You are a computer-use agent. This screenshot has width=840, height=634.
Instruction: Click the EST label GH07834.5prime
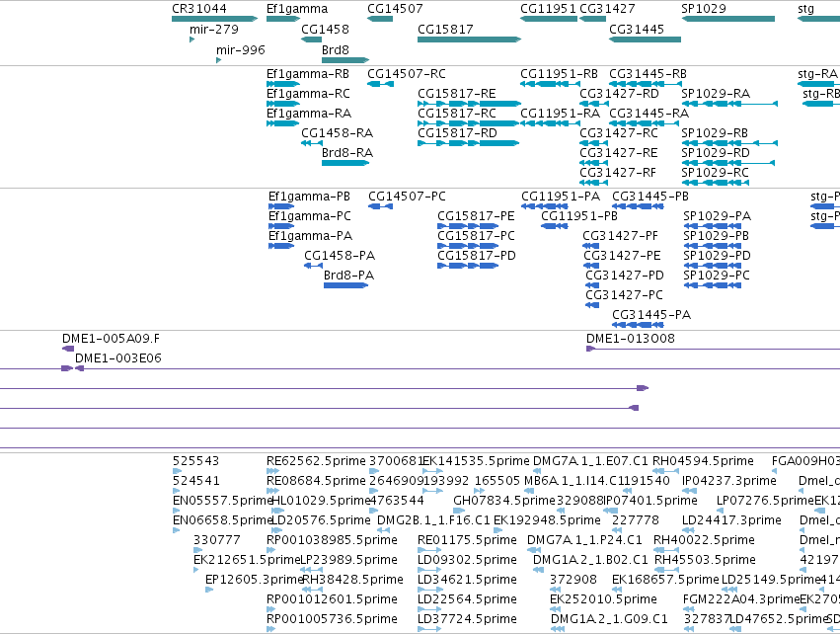pyautogui.click(x=504, y=501)
